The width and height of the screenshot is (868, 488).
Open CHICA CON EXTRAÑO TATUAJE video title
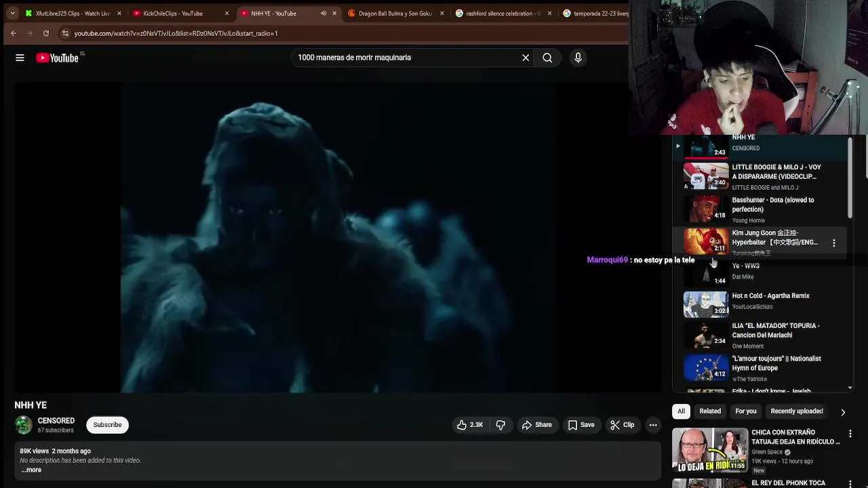click(x=795, y=437)
